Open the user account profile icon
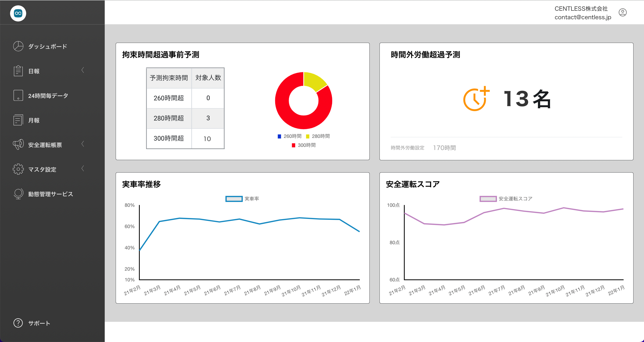Viewport: 644px width, 342px height. point(622,13)
